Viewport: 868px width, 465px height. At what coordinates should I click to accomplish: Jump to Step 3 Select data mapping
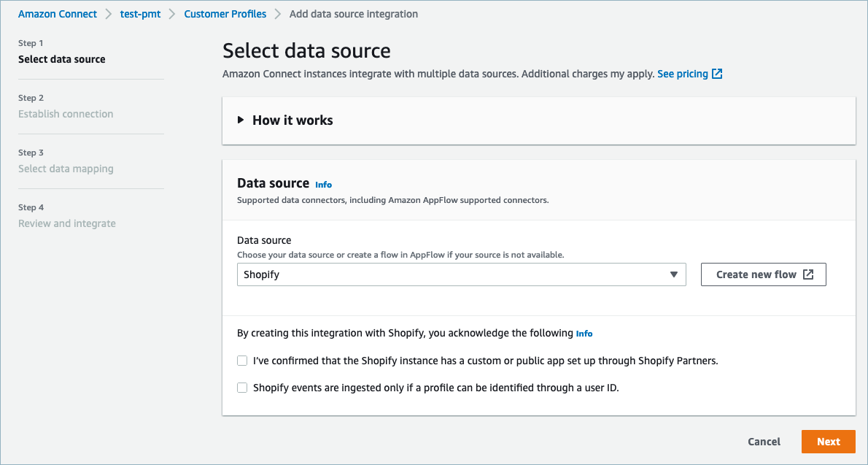66,169
